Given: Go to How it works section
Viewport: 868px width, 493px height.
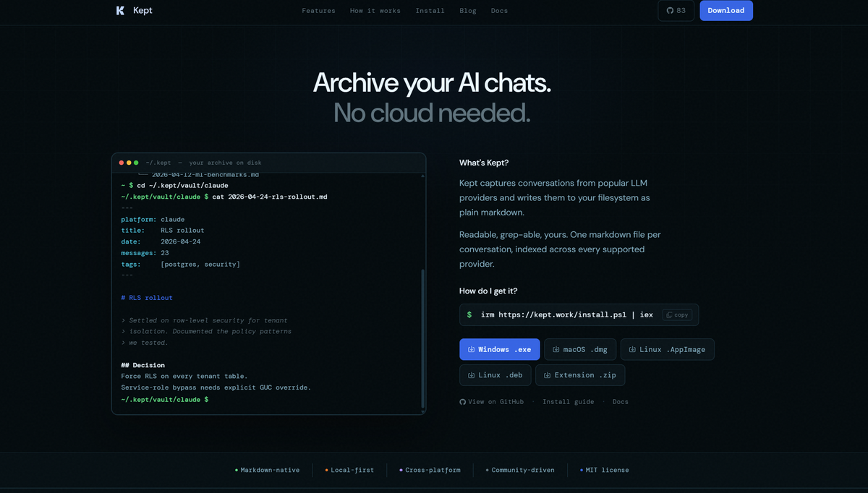Looking at the screenshot, I should click(375, 11).
